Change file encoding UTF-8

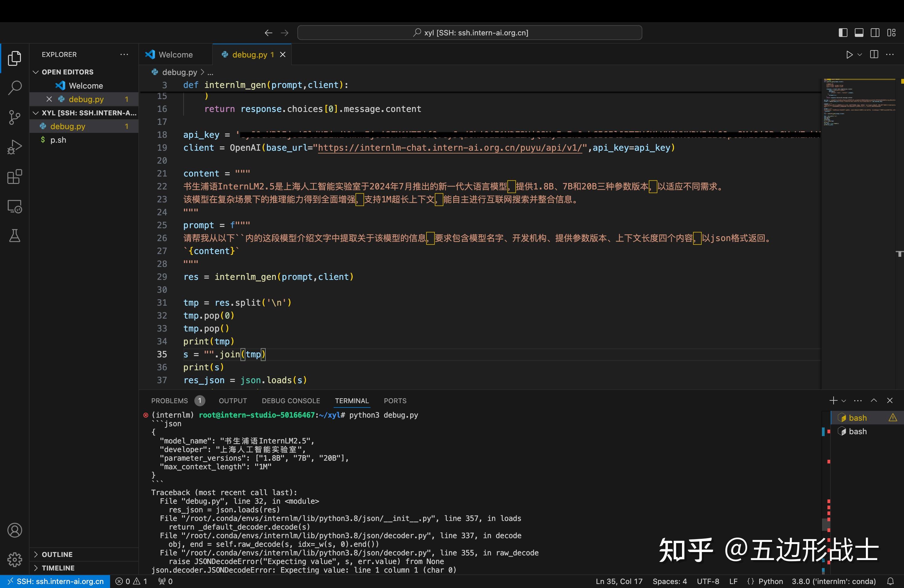click(708, 581)
